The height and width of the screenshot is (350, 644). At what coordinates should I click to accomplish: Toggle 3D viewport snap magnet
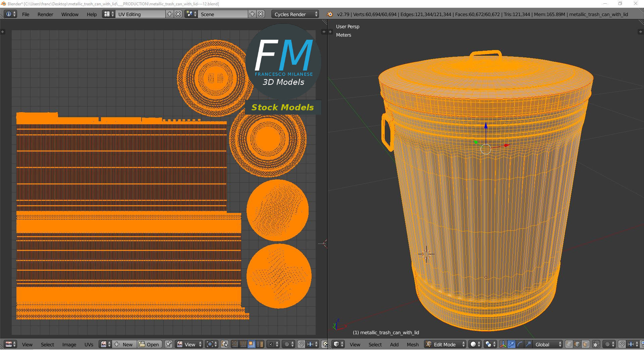pyautogui.click(x=622, y=344)
